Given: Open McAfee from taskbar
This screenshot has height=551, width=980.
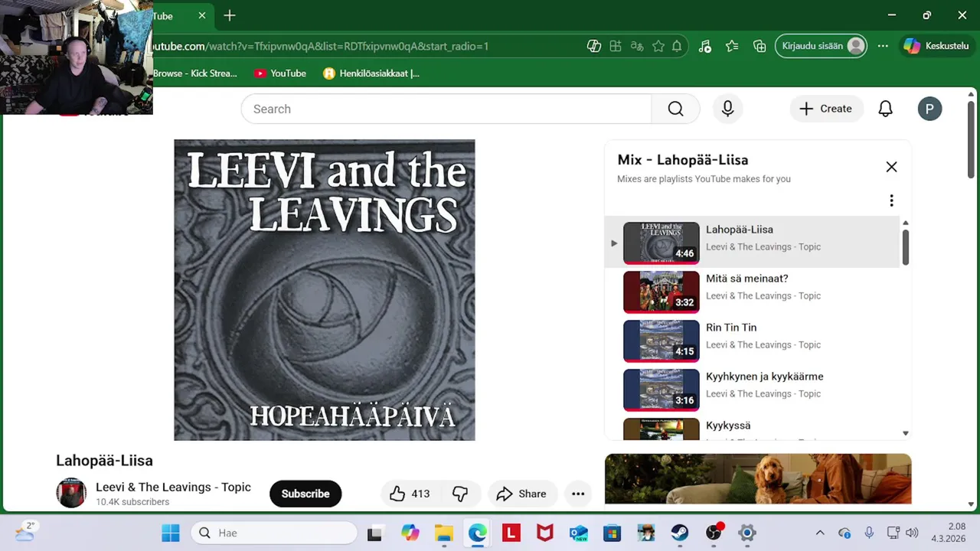Looking at the screenshot, I should 545,533.
